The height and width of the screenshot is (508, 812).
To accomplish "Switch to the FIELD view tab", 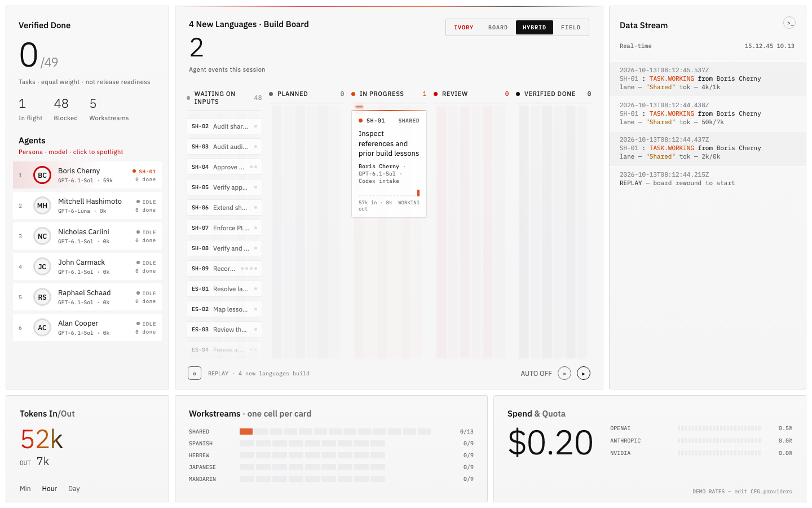I will (571, 27).
